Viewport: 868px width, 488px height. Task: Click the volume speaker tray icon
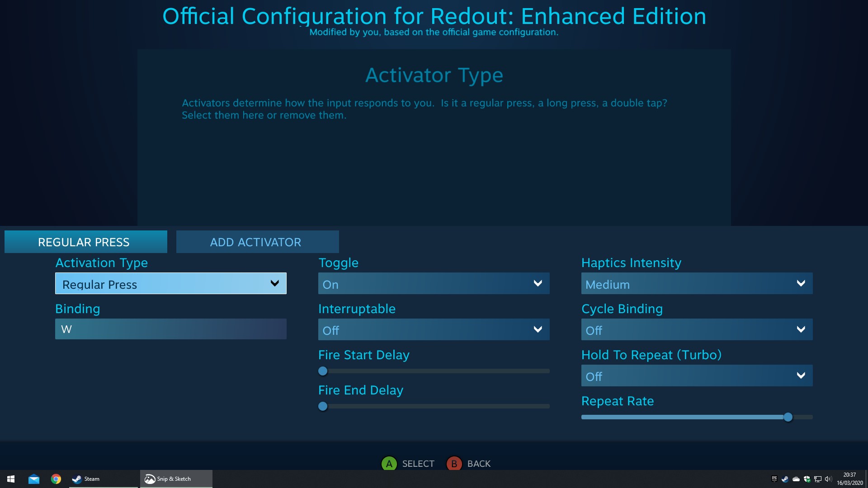(x=828, y=479)
